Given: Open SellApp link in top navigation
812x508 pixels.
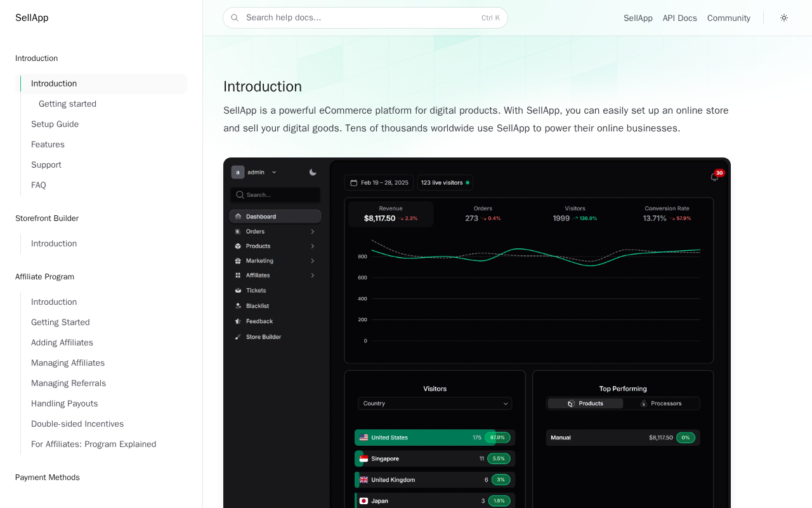Looking at the screenshot, I should point(638,18).
